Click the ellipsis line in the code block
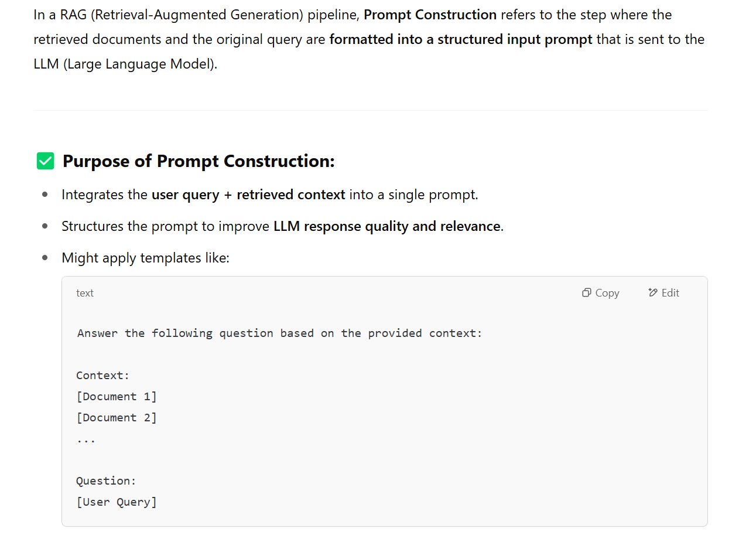Viewport: 756px width, 552px height. (85, 439)
